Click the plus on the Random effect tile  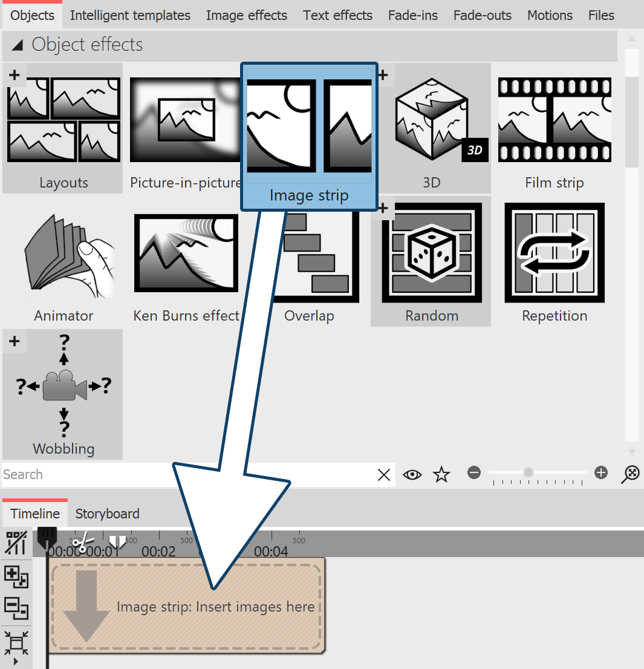pyautogui.click(x=383, y=208)
